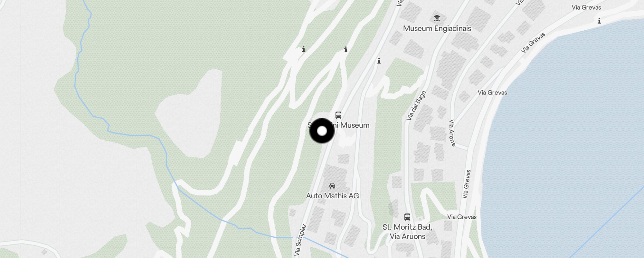Click the Via dal Bagn street label
Viewport: 644px width, 258px height.
pyautogui.click(x=416, y=105)
